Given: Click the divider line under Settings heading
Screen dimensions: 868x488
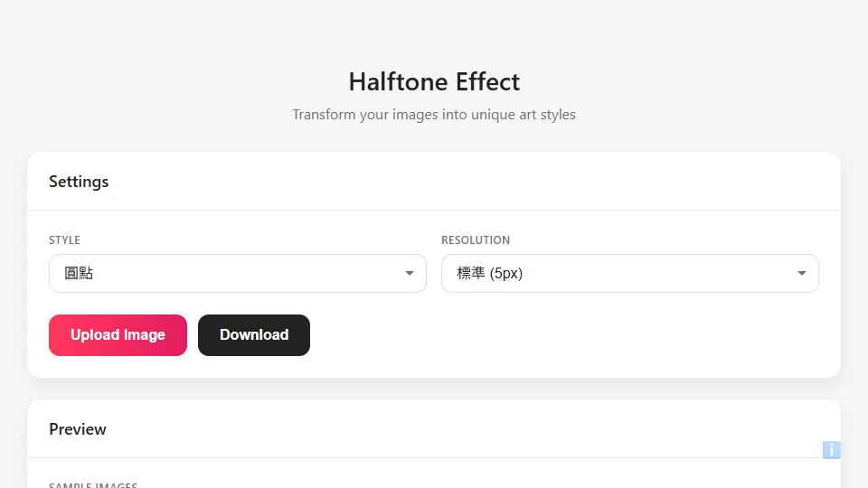Looking at the screenshot, I should [x=434, y=211].
